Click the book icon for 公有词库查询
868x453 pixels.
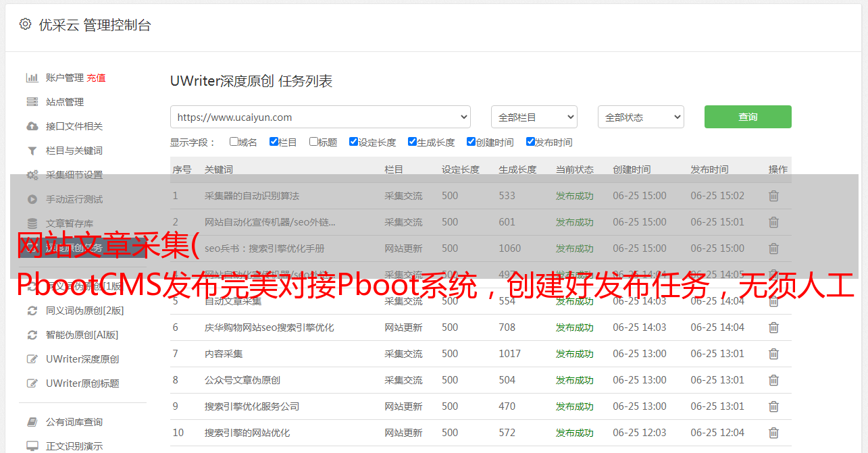pos(32,422)
